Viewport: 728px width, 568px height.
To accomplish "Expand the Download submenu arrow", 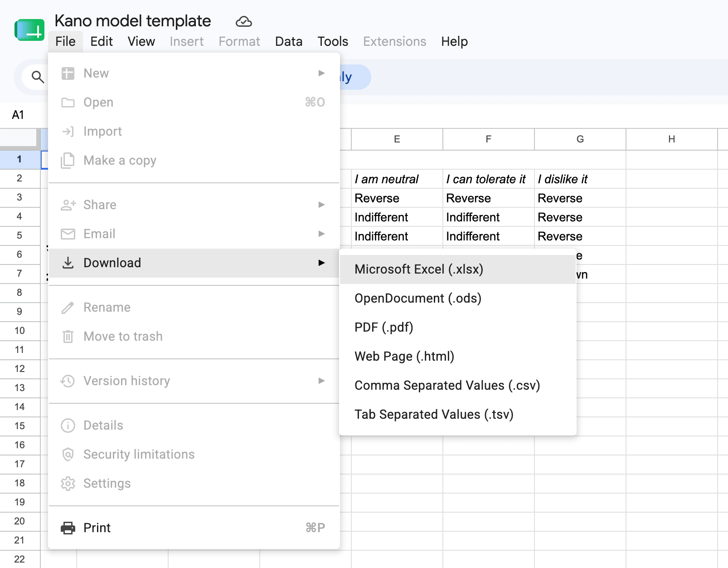I will tap(321, 263).
